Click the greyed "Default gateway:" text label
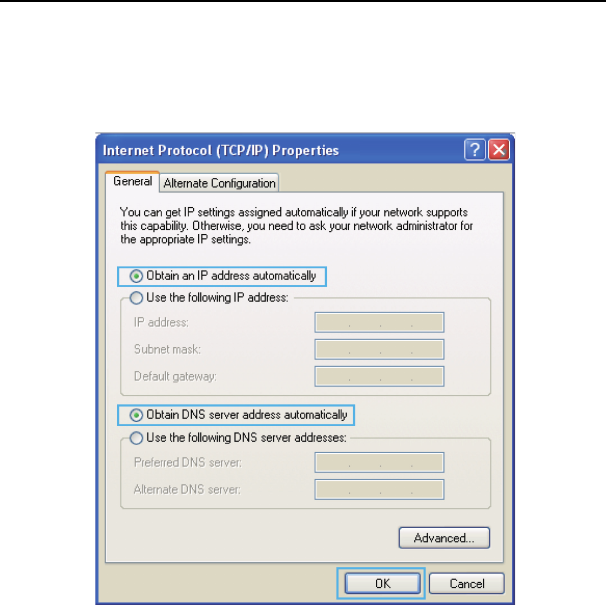Viewport: 606px width, 605px height. pyautogui.click(x=175, y=376)
